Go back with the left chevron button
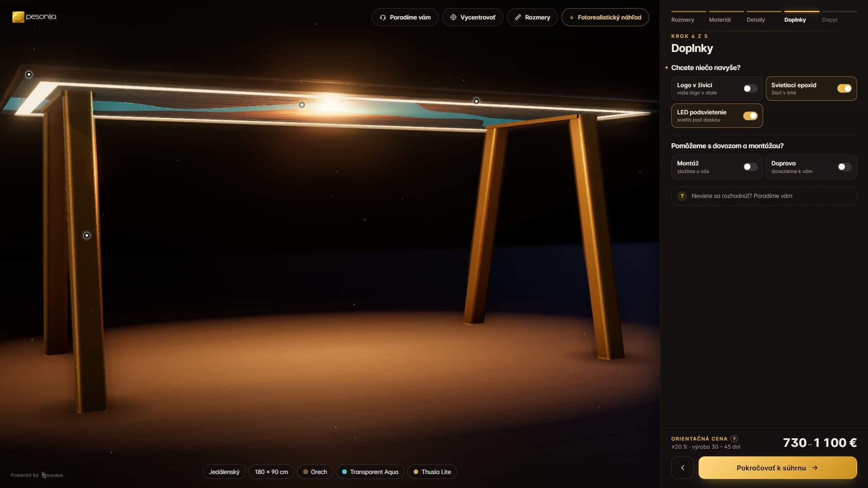Viewport: 868px width, 488px height. coord(683,468)
